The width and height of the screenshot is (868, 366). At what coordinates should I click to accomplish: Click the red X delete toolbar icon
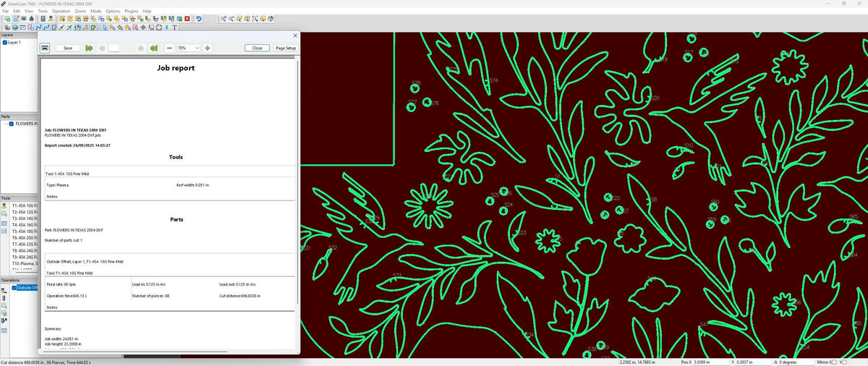pos(187,19)
